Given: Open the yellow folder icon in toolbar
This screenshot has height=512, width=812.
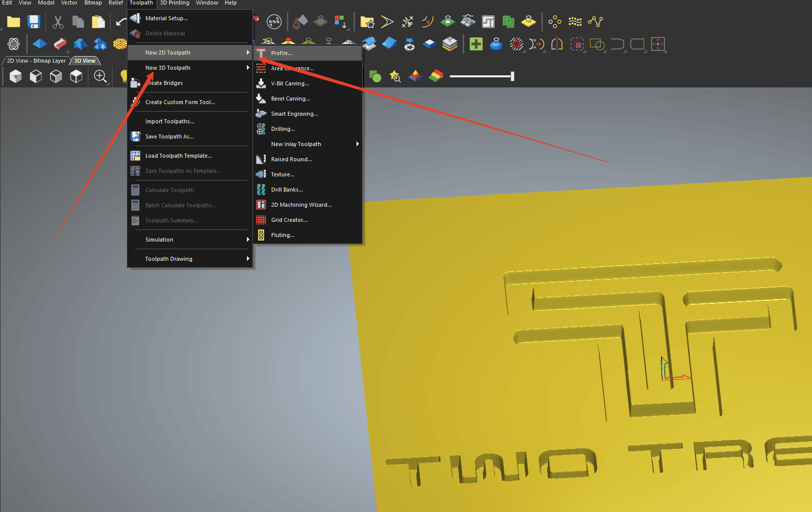Looking at the screenshot, I should (14, 22).
